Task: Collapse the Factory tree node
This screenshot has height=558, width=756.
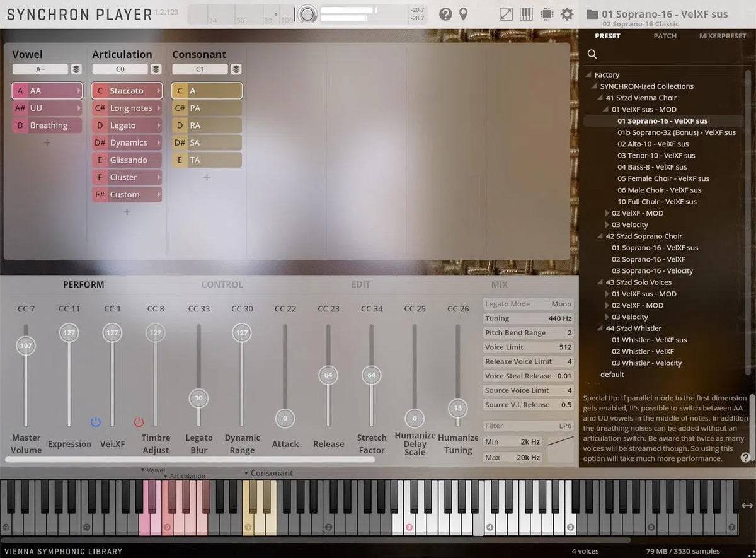Action: 587,74
